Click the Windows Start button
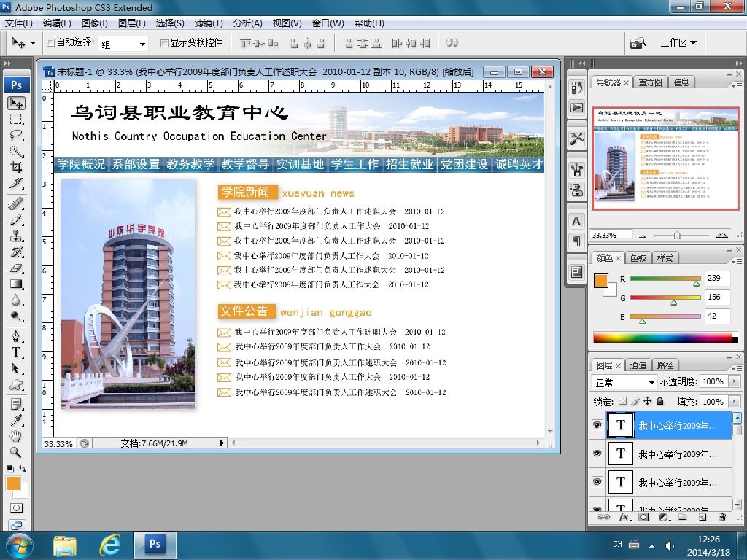Image resolution: width=747 pixels, height=560 pixels. [18, 545]
